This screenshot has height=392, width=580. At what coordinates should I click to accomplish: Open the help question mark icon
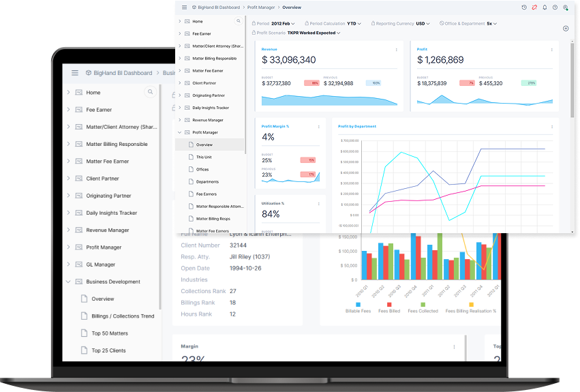coord(555,7)
